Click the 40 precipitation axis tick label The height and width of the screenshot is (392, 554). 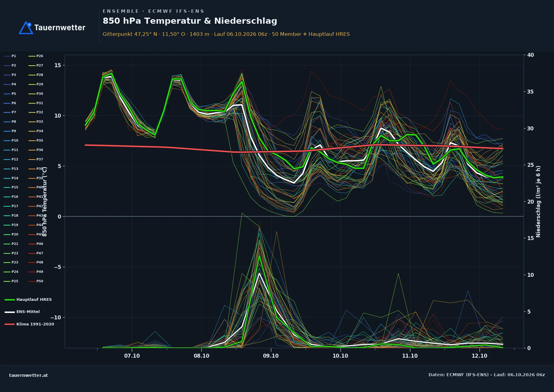coord(531,55)
